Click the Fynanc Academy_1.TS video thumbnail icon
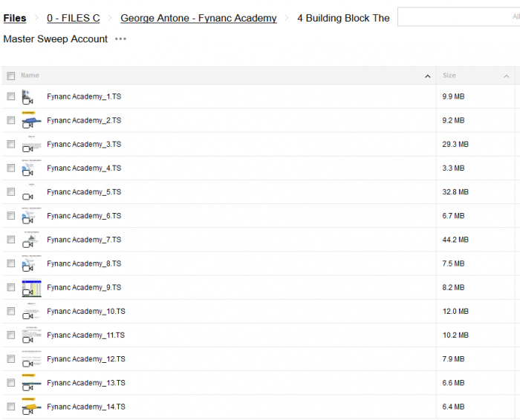520x420 pixels. pyautogui.click(x=31, y=96)
